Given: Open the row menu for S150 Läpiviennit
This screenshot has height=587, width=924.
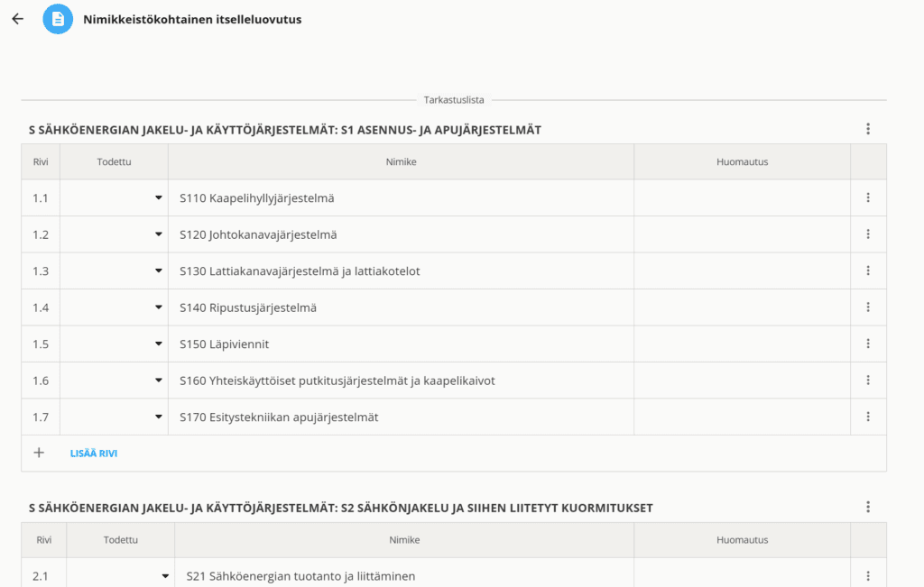Looking at the screenshot, I should pyautogui.click(x=868, y=344).
